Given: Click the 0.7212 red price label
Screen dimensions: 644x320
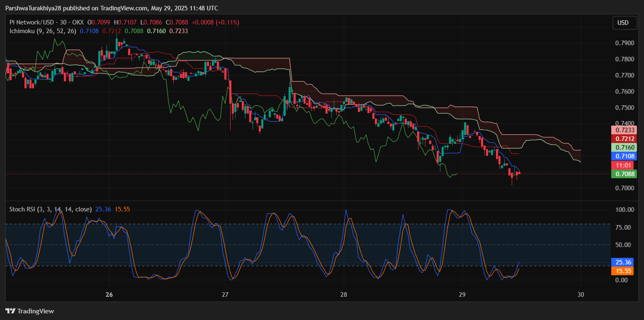Looking at the screenshot, I should tap(624, 138).
